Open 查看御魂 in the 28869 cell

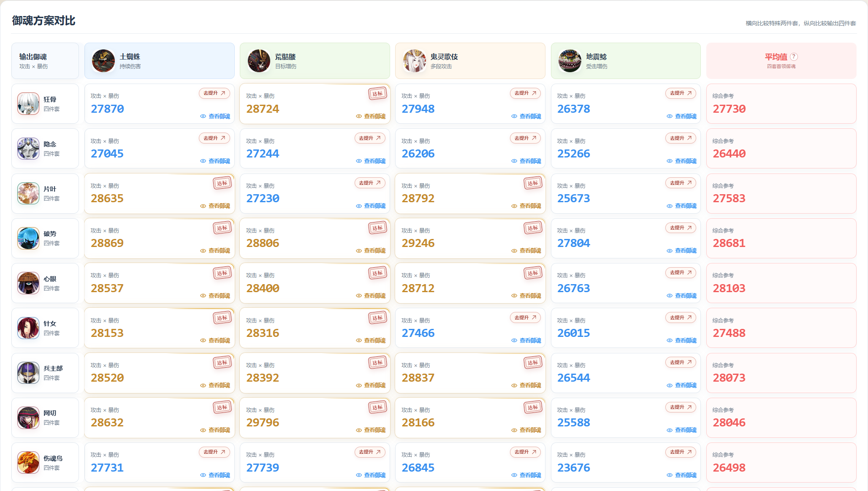click(215, 251)
